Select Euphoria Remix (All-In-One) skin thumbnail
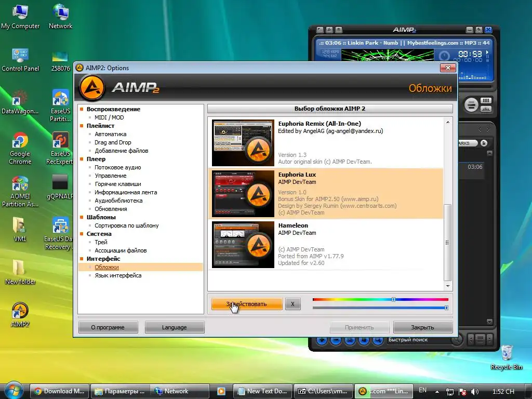Screen dimensions: 532x399 click(243, 143)
